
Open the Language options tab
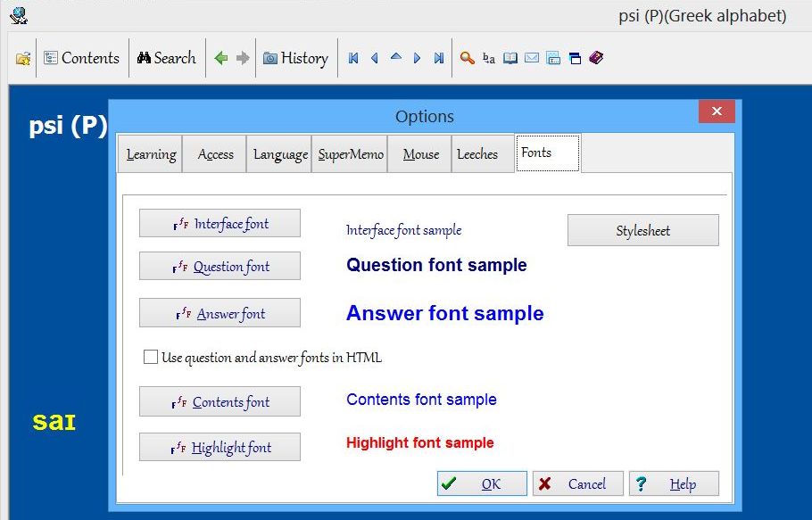(280, 154)
